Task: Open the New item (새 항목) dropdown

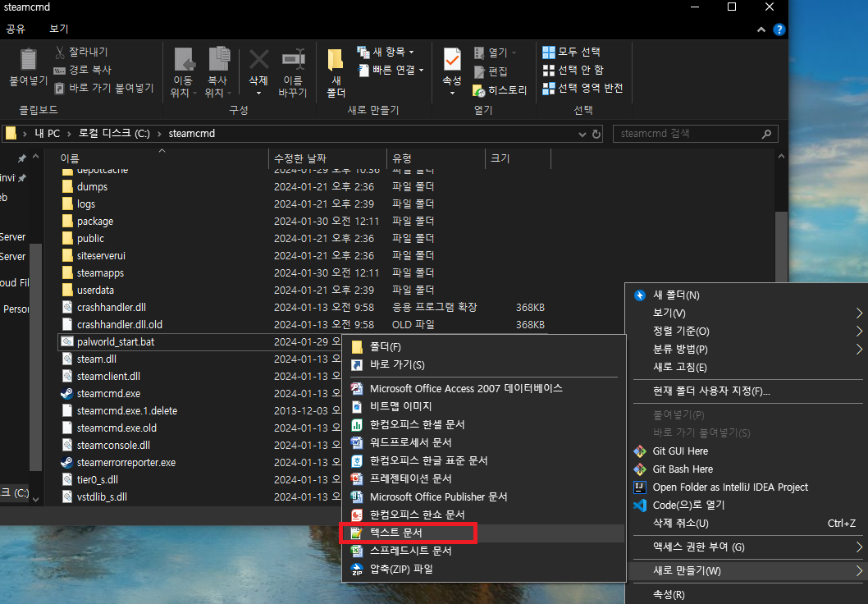Action: 386,52
